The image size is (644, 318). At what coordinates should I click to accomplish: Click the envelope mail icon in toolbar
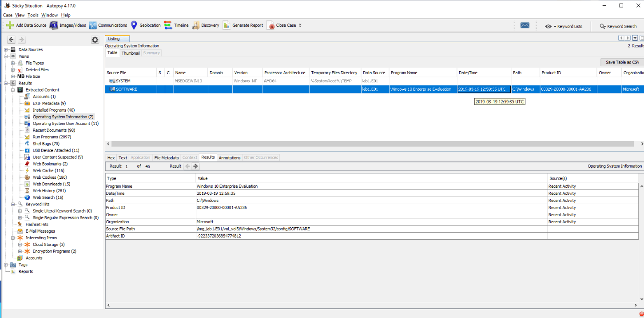tap(525, 25)
